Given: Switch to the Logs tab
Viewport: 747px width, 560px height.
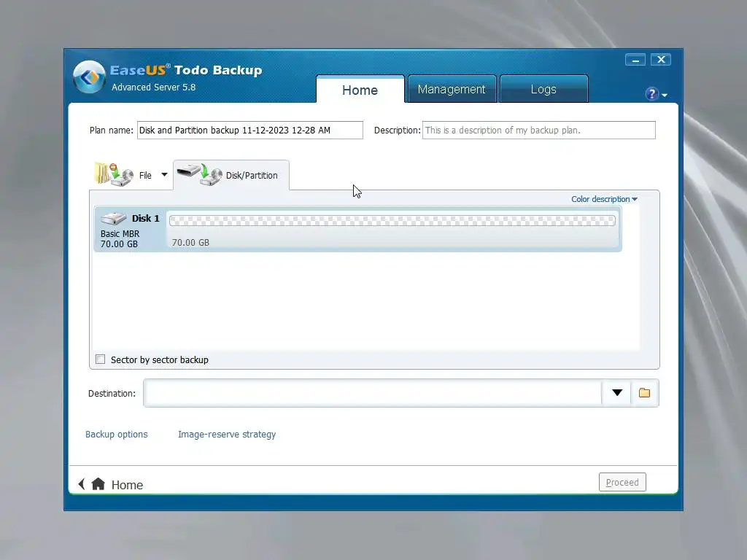Looking at the screenshot, I should 543,89.
